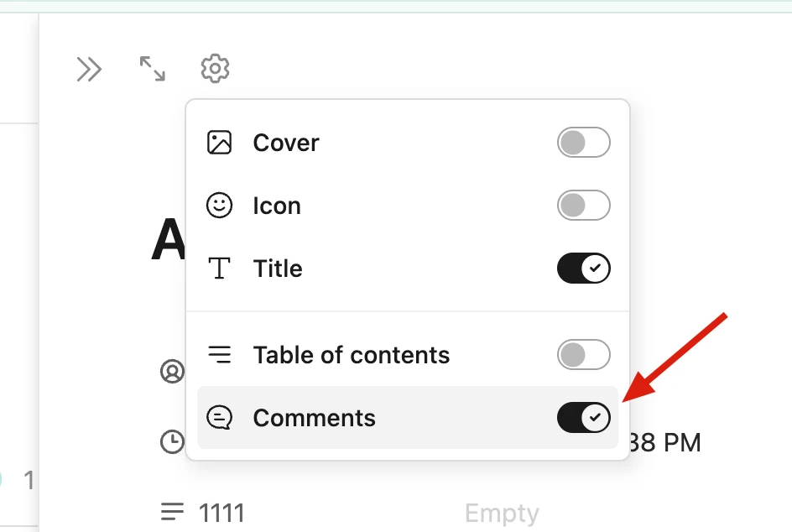Click the person icon property row

(x=172, y=372)
